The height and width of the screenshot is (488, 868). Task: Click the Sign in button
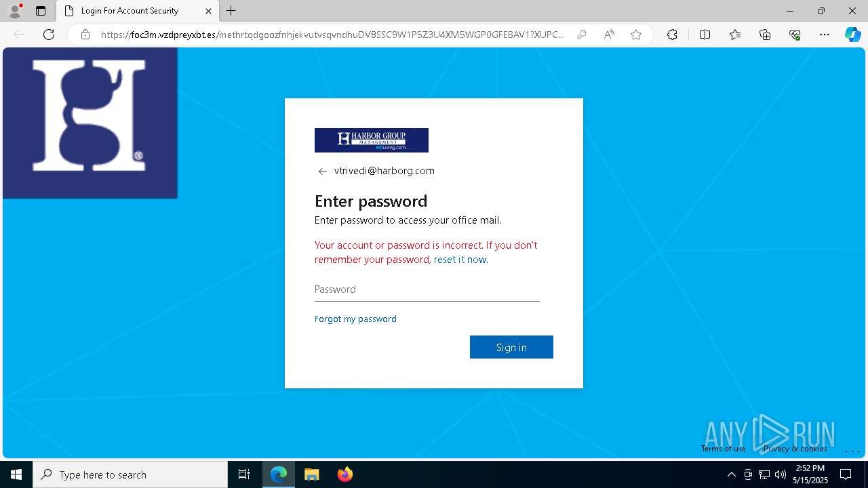[511, 347]
